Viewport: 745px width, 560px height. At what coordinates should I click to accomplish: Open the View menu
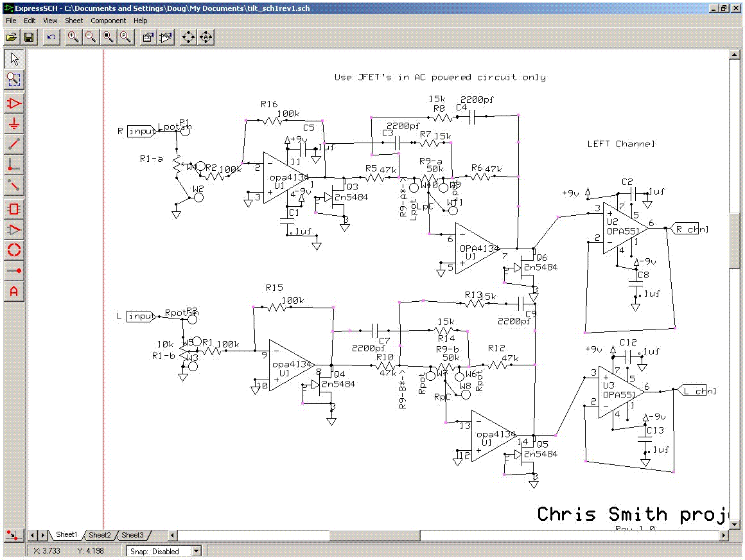coord(50,21)
